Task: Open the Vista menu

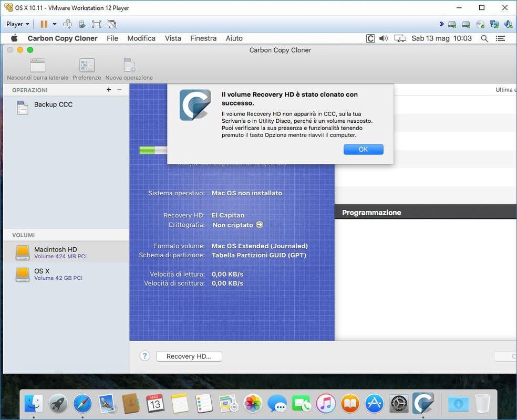Action: coord(173,38)
